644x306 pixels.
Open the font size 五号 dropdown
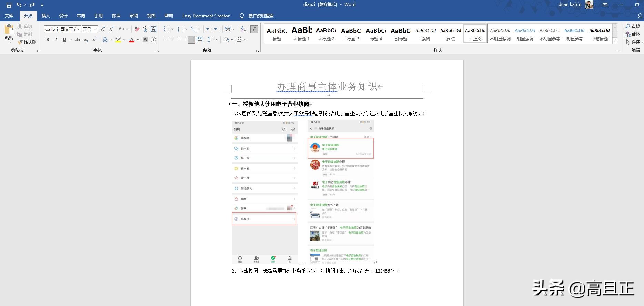[95, 29]
